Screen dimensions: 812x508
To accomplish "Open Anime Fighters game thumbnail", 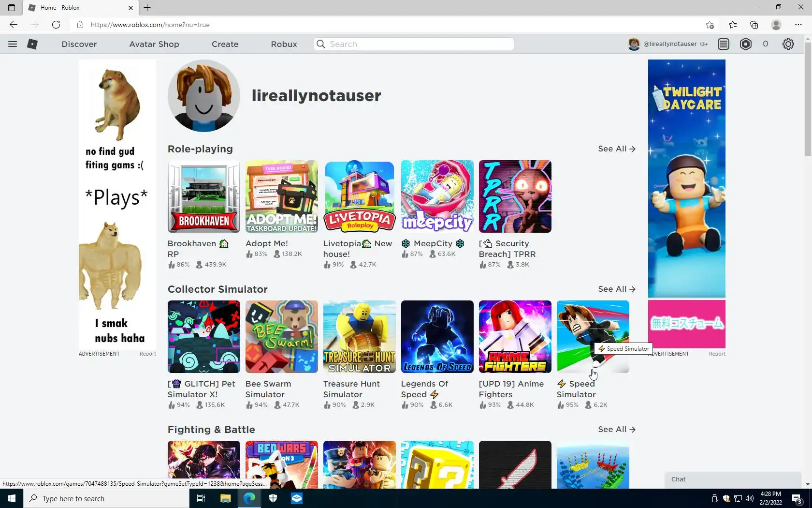I will click(515, 337).
